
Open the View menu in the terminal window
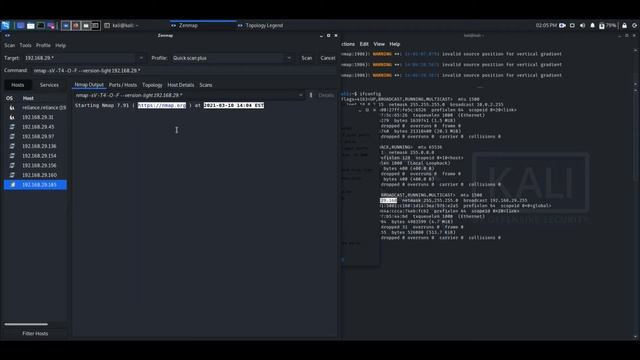click(x=379, y=44)
